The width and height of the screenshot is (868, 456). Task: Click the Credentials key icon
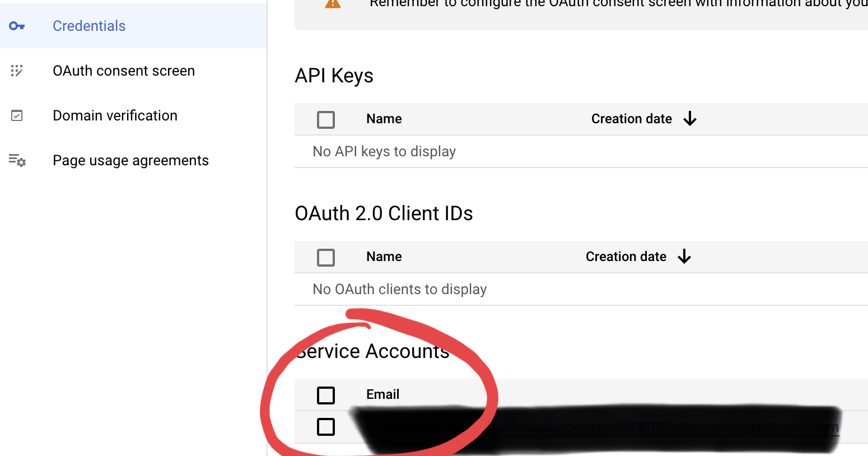pyautogui.click(x=17, y=26)
